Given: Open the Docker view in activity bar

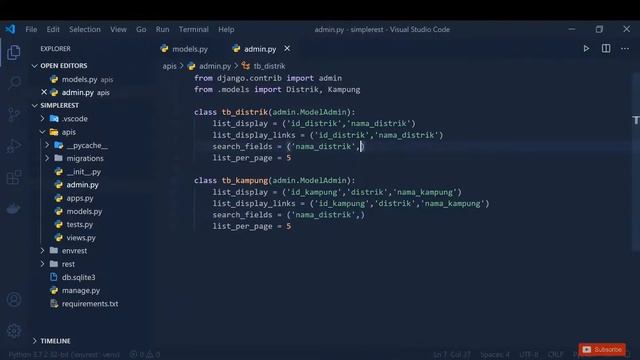Looking at the screenshot, I should tap(13, 209).
